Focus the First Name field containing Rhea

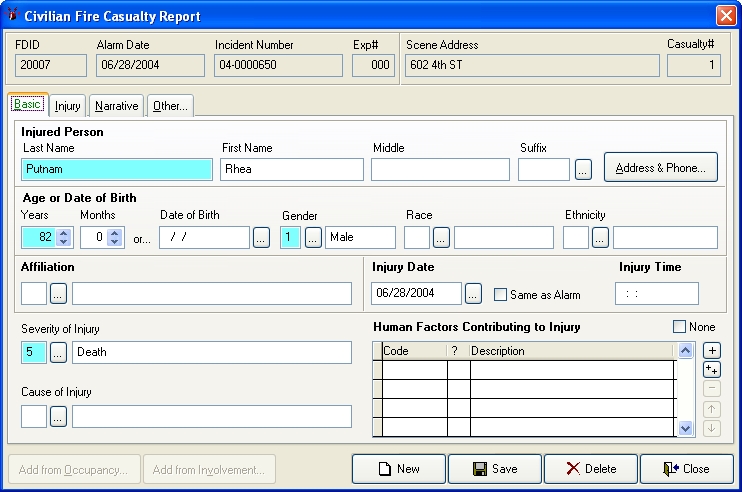click(292, 169)
